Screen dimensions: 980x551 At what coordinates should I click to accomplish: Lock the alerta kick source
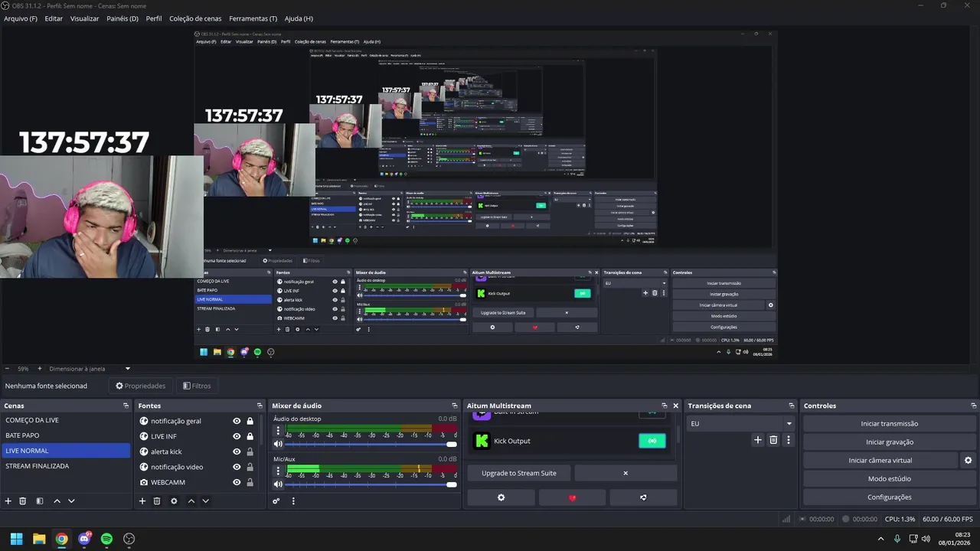[x=250, y=452]
